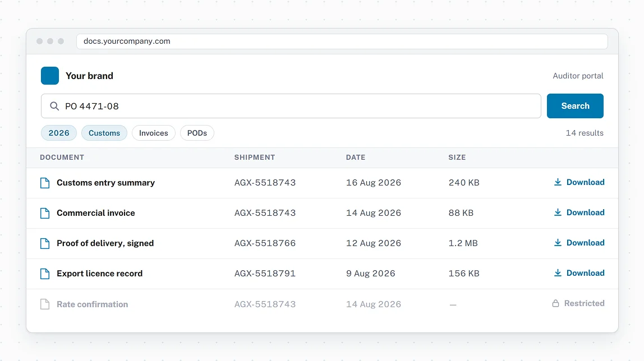The height and width of the screenshot is (361, 644).
Task: Click the DATE column header
Action: [x=356, y=158]
